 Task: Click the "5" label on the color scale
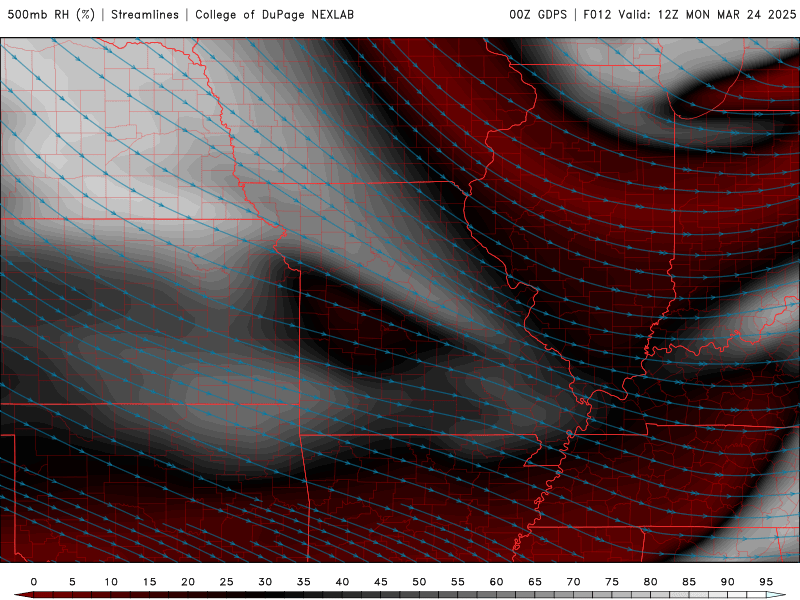pos(72,582)
